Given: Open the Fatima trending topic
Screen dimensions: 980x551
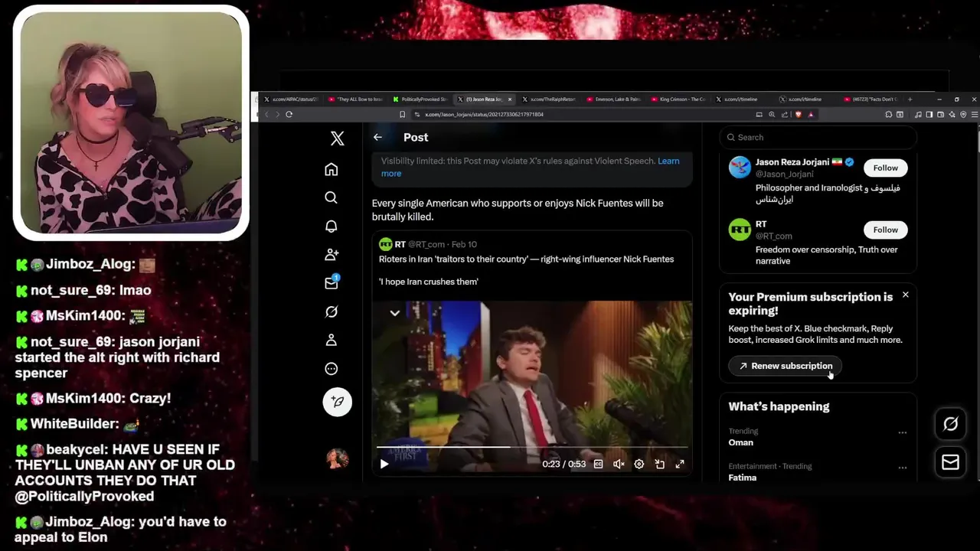Looking at the screenshot, I should [742, 478].
